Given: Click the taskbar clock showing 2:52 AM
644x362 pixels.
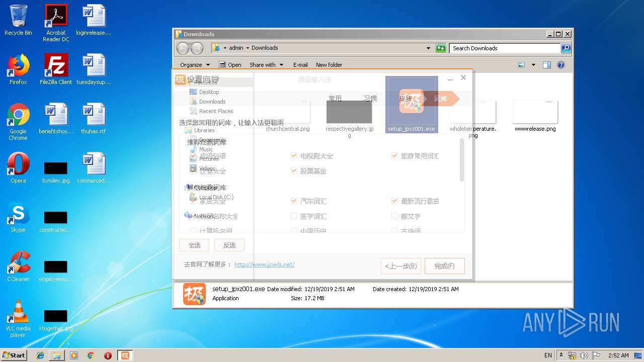Looking at the screenshot, I should click(x=618, y=355).
